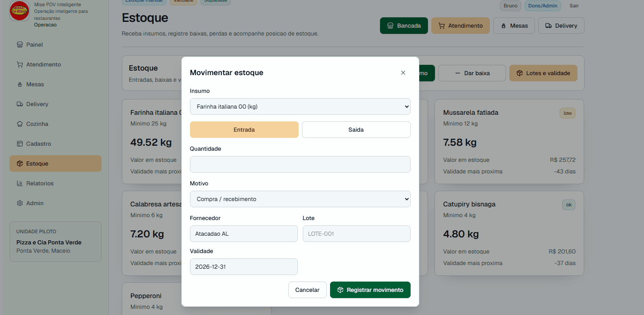This screenshot has height=315, width=644.
Task: Click the ok badge on Catupiry bisnaga
Action: point(569,205)
